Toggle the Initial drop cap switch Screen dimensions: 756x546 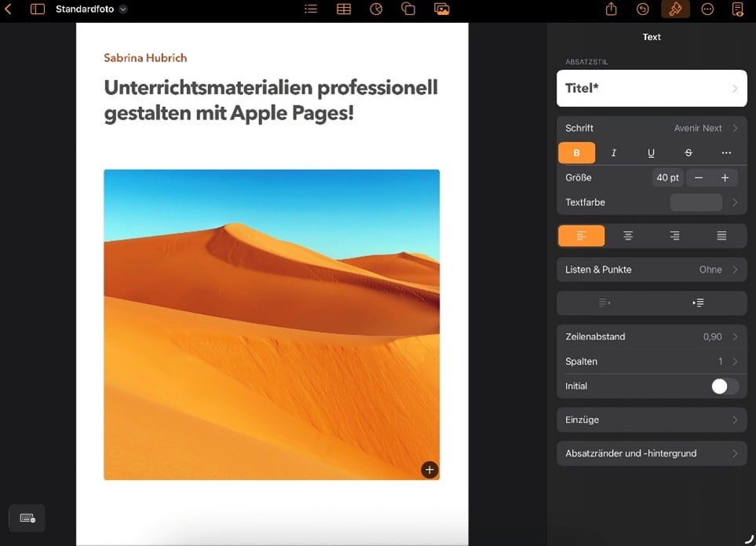(x=724, y=387)
